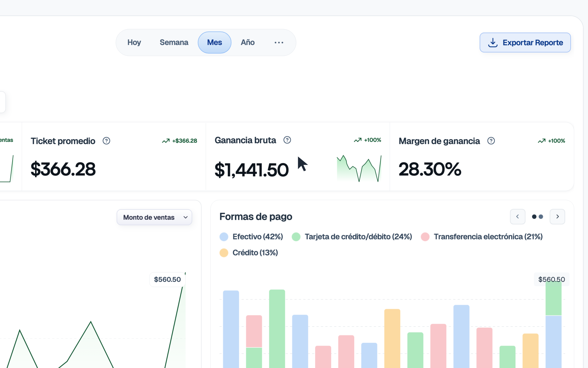Click the $560.50 label on the line chart

tap(167, 279)
